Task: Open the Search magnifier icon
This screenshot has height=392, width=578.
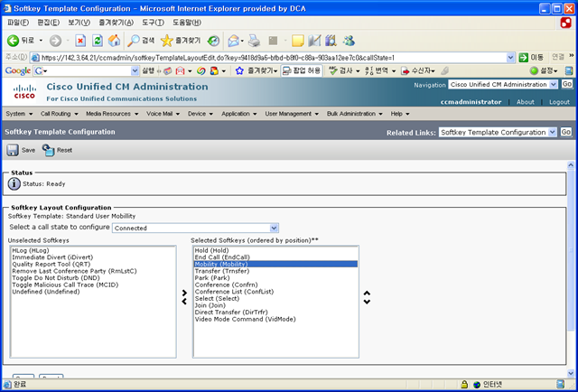Action: point(134,41)
